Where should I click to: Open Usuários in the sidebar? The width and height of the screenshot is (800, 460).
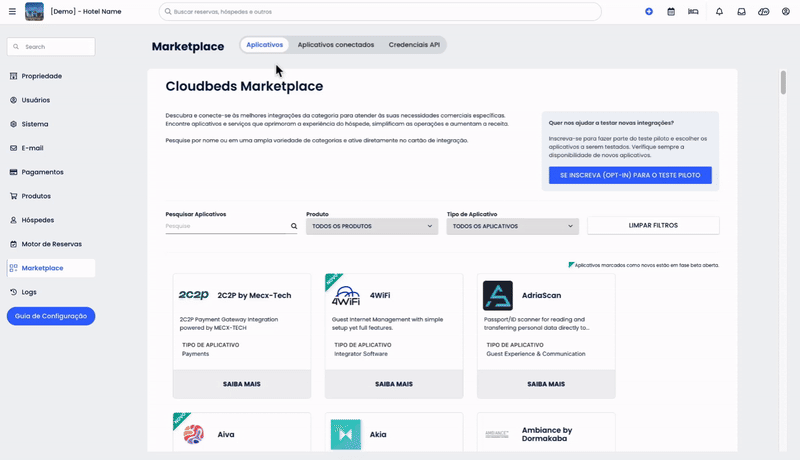(35, 100)
